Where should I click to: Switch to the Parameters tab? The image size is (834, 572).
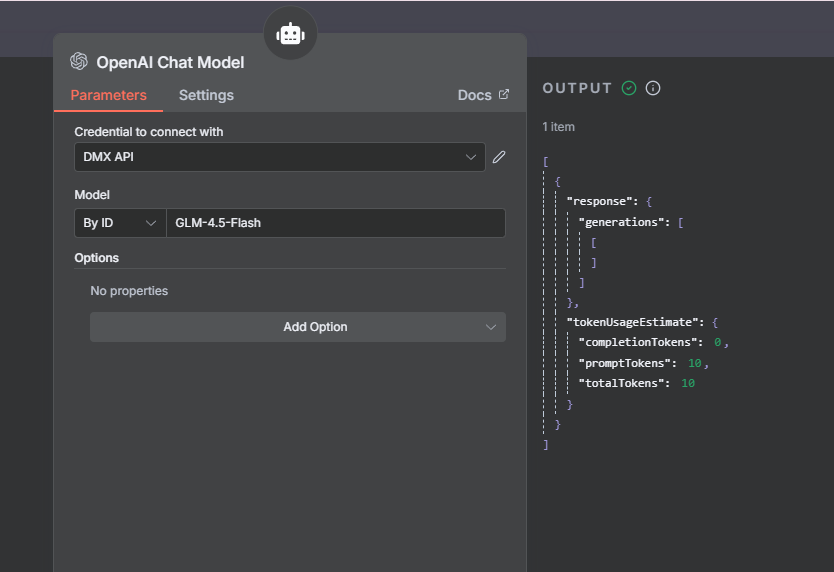[x=108, y=96]
